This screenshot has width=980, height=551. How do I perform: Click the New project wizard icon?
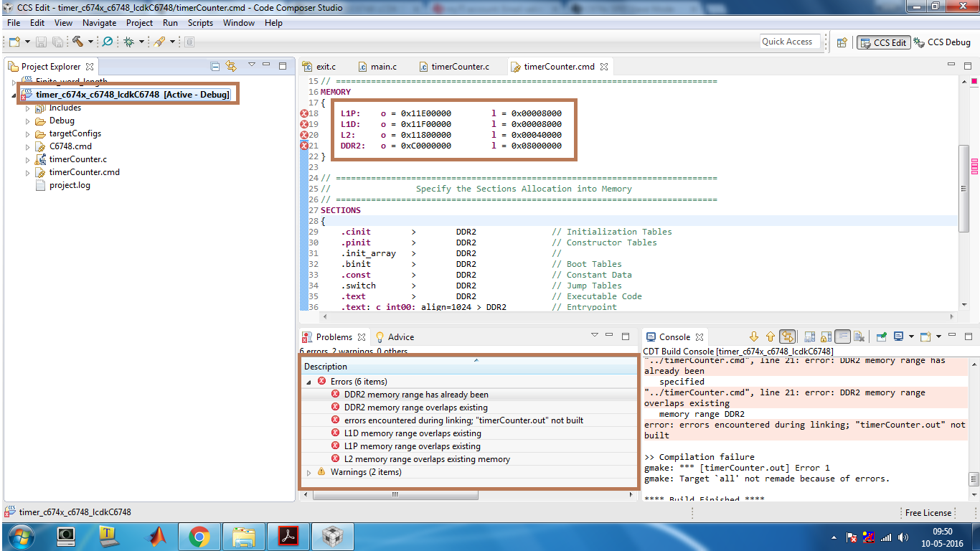tap(14, 42)
